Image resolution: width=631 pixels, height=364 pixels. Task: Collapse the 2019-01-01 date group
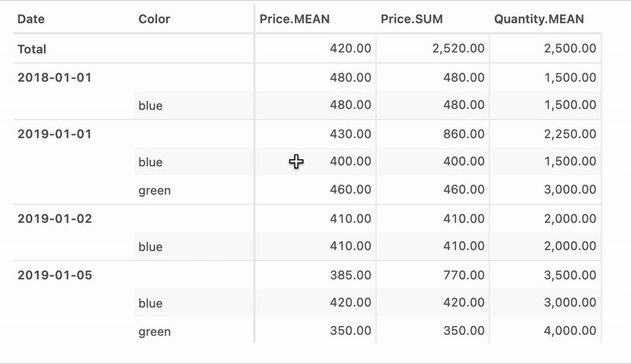click(54, 134)
